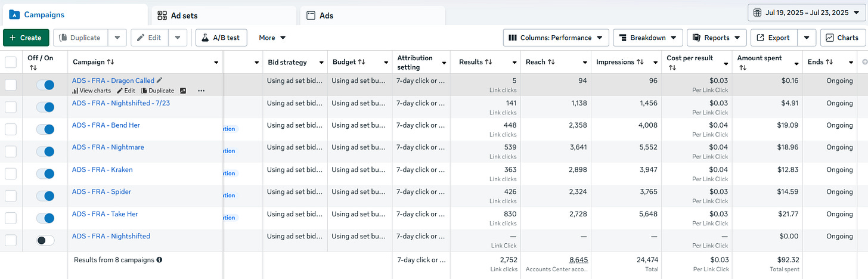Viewport: 868px width, 279px height.
Task: Switch to the Ad sets tab
Action: tap(222, 15)
